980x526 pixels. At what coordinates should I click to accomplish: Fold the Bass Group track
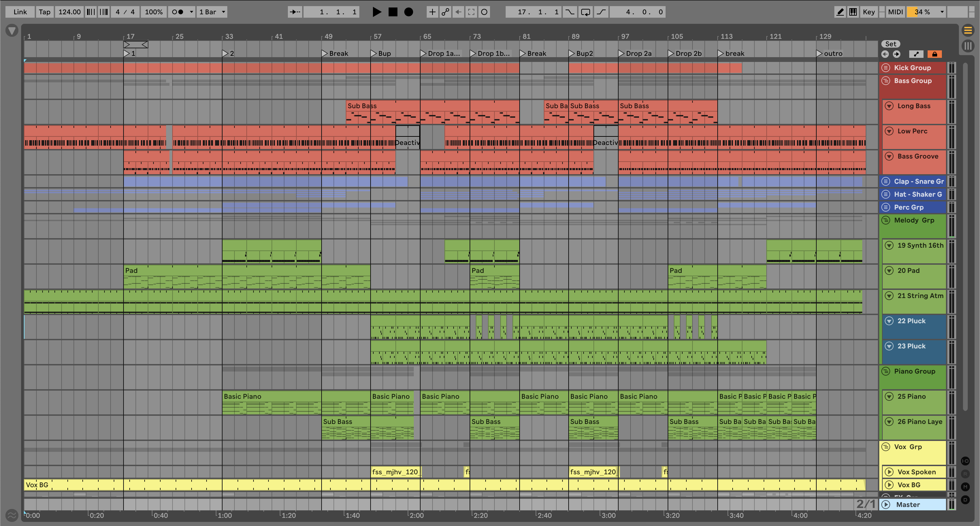pos(886,81)
